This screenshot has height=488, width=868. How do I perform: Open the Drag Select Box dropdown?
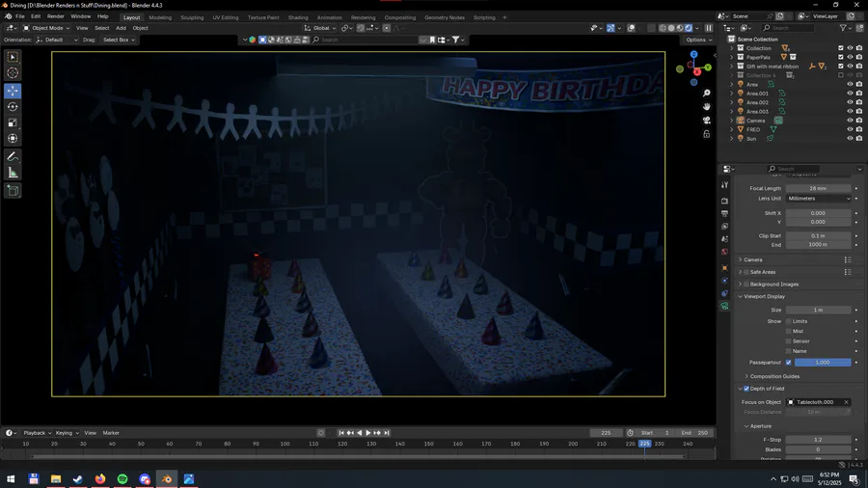point(119,40)
